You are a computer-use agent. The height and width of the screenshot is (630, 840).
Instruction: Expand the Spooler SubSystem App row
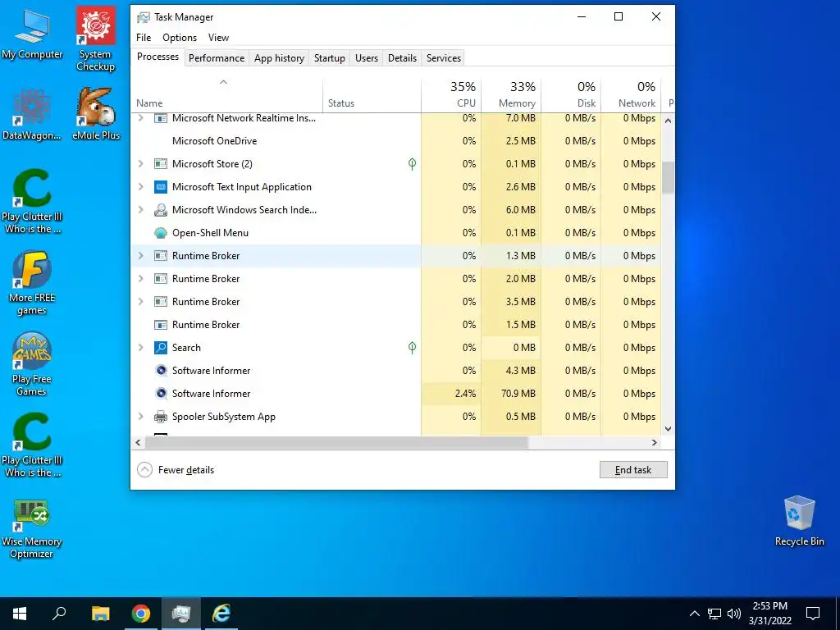(x=141, y=417)
